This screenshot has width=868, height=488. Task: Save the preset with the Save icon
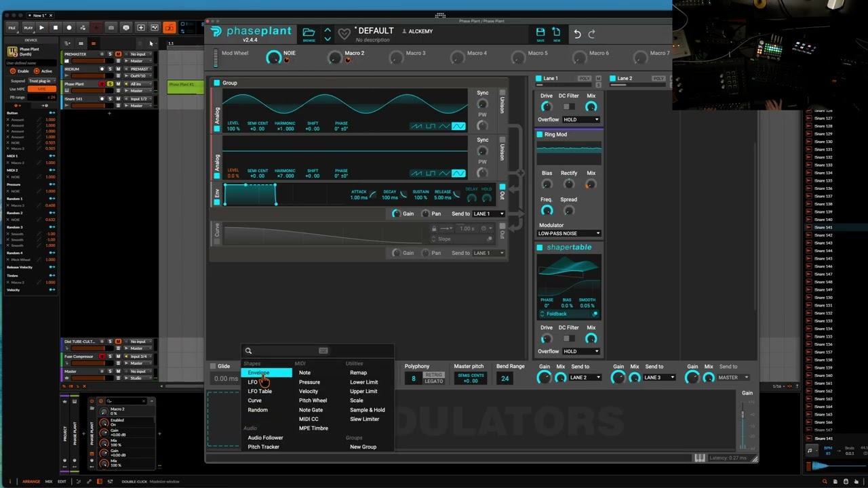pyautogui.click(x=540, y=34)
